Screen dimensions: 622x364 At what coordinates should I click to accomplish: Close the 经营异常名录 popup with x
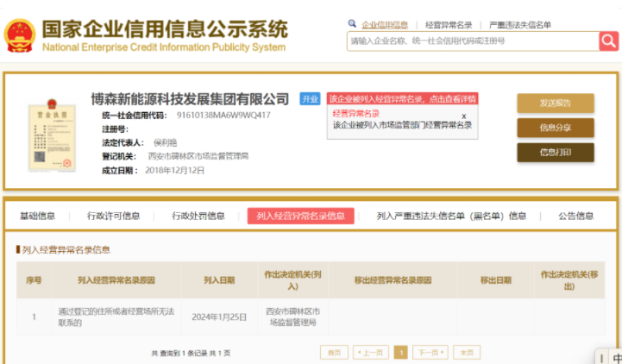click(464, 116)
